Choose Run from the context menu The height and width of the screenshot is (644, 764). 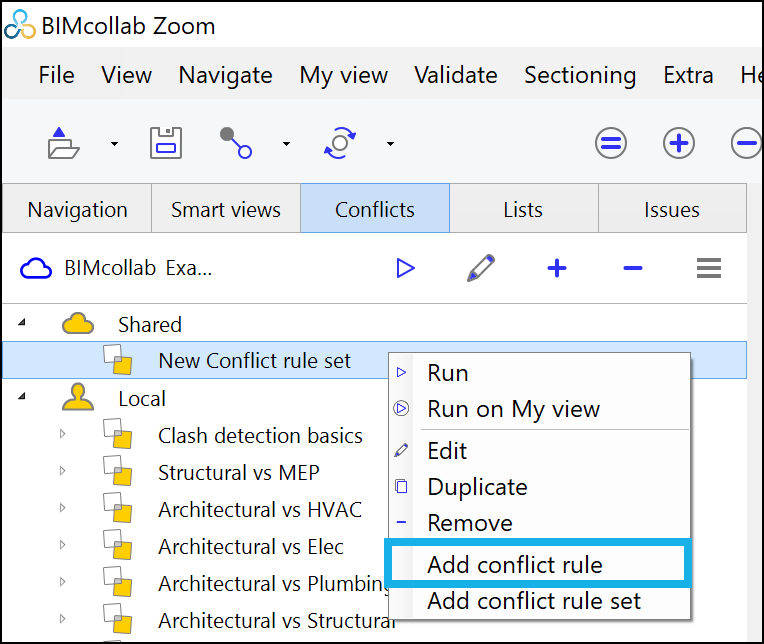click(540, 373)
